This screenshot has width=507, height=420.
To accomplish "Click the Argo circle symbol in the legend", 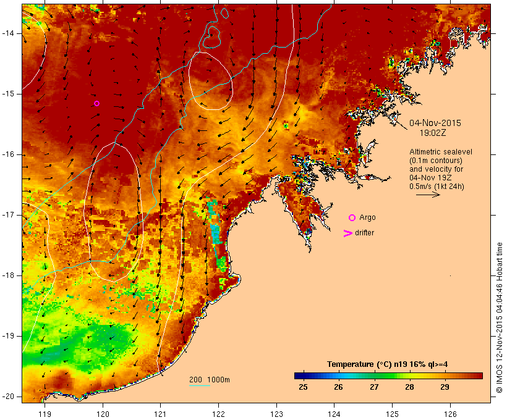I will pyautogui.click(x=352, y=218).
